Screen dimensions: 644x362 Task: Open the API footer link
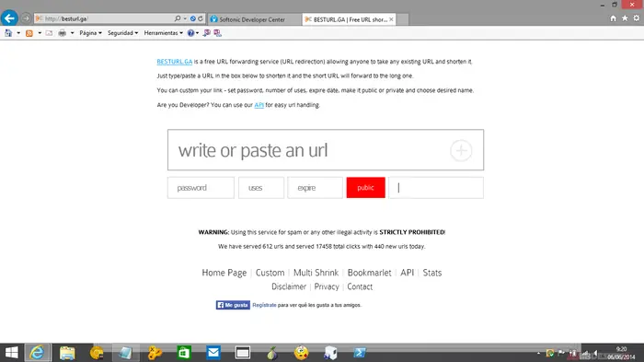coord(407,273)
